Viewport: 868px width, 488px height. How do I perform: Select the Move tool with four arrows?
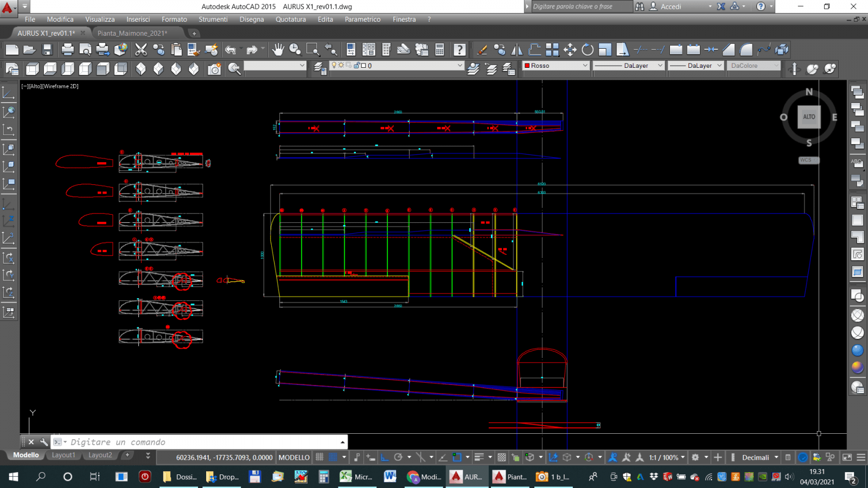click(570, 50)
